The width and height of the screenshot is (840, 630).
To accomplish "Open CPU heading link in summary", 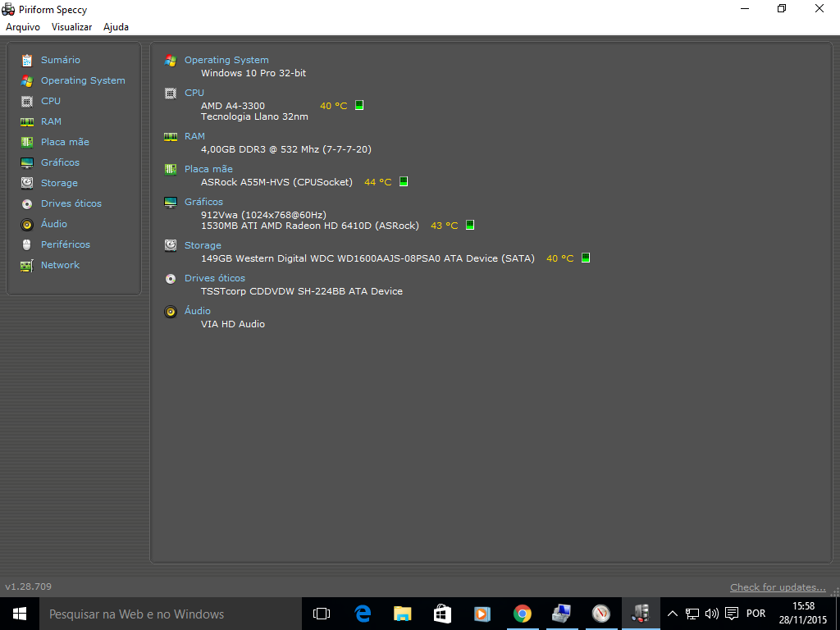I will pyautogui.click(x=194, y=93).
